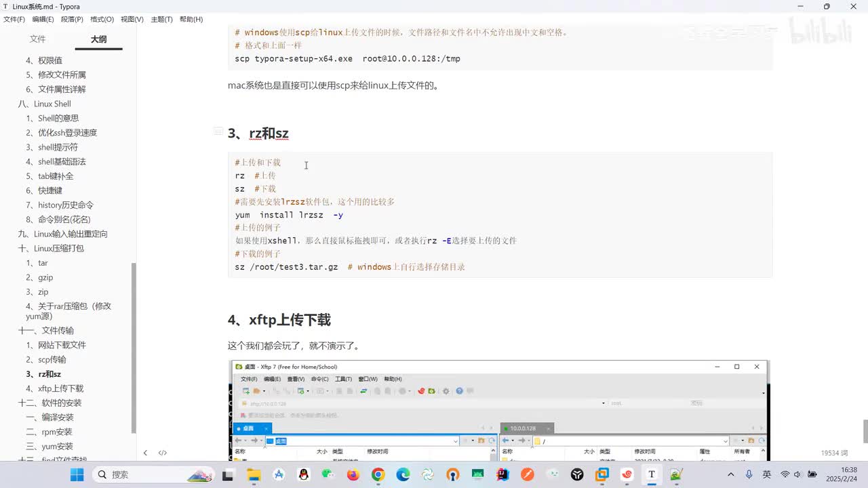Select the 大纲 outline tab
The image size is (868, 488).
[99, 39]
